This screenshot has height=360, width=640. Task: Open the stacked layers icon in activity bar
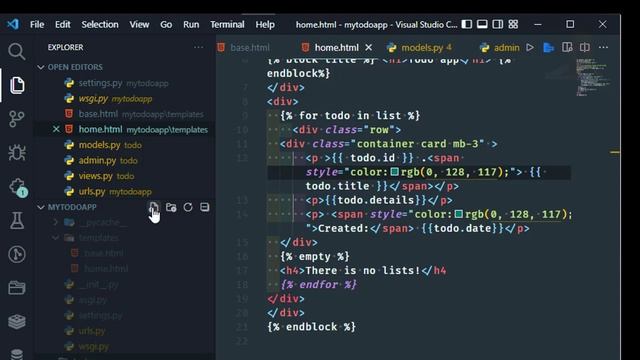(x=17, y=322)
